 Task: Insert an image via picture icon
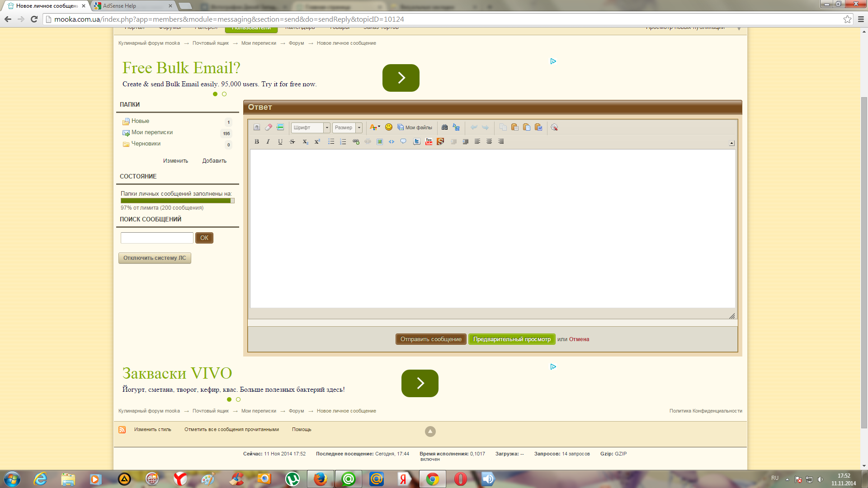coord(380,141)
